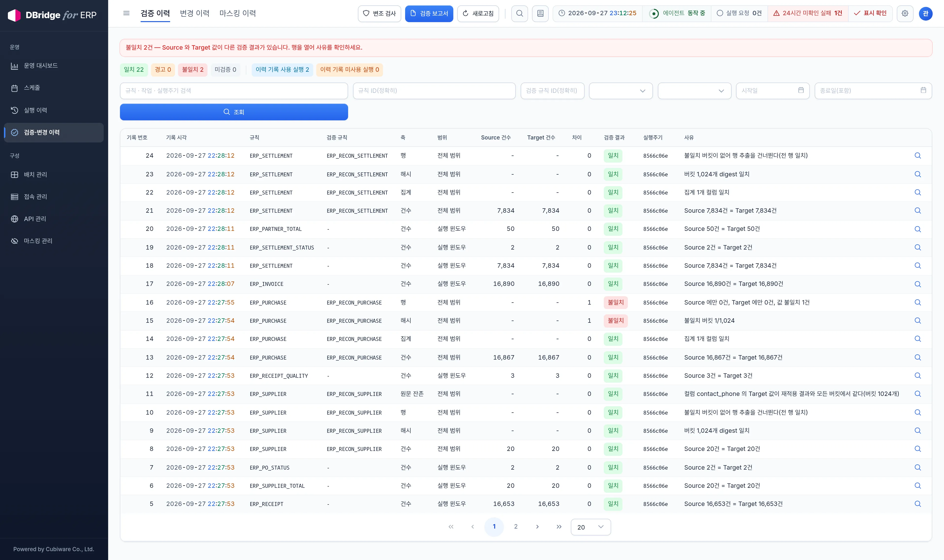944x560 pixels.
Task: Open detail magnifier for record 5
Action: pos(917,504)
